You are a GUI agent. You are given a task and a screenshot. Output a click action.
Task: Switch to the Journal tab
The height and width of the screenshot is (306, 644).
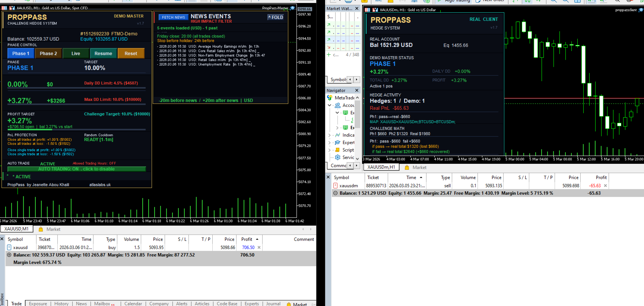273,304
